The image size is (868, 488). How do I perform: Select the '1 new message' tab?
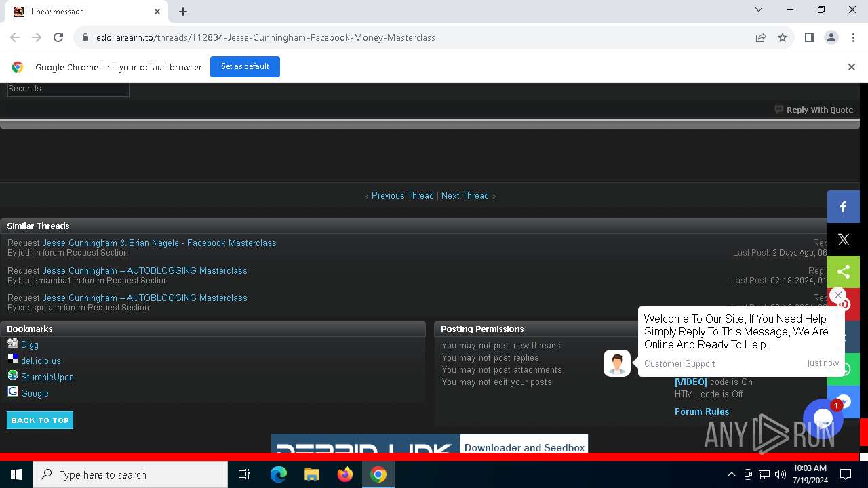[x=87, y=12]
